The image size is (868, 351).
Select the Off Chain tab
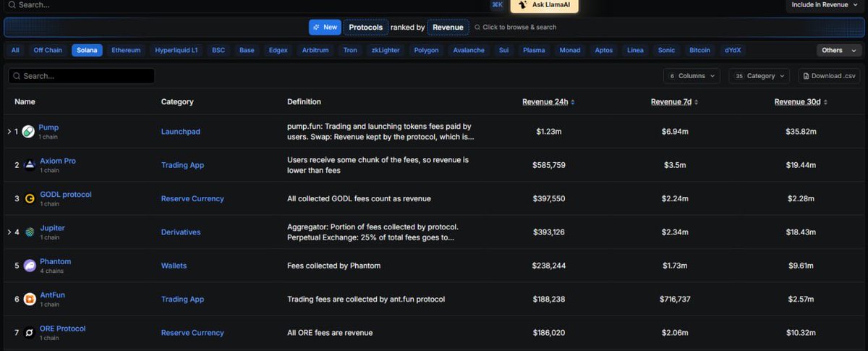tap(48, 51)
